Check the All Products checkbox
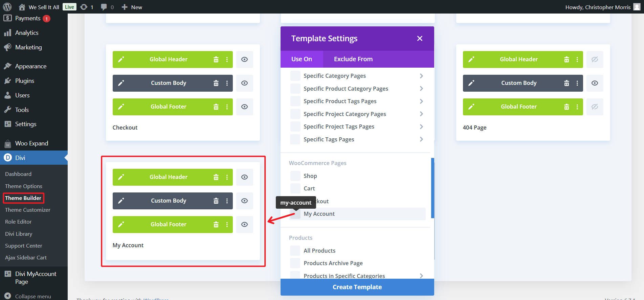 (295, 251)
